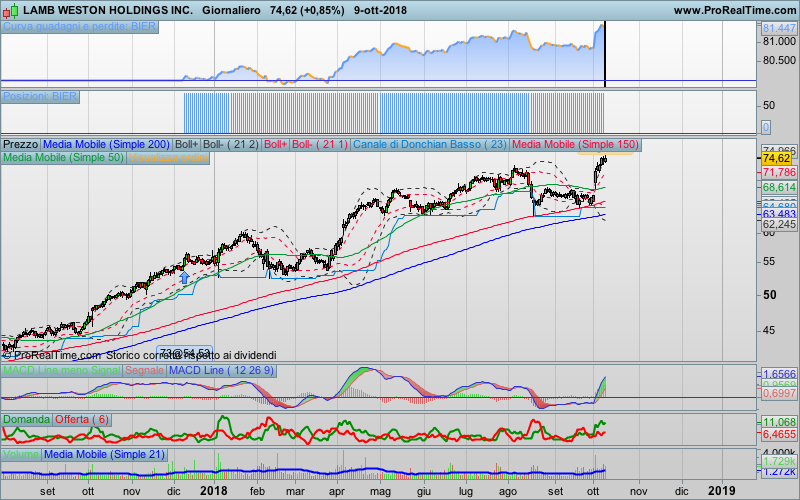800x500 pixels.
Task: Click the blue 63,483 price tag
Action: [779, 214]
